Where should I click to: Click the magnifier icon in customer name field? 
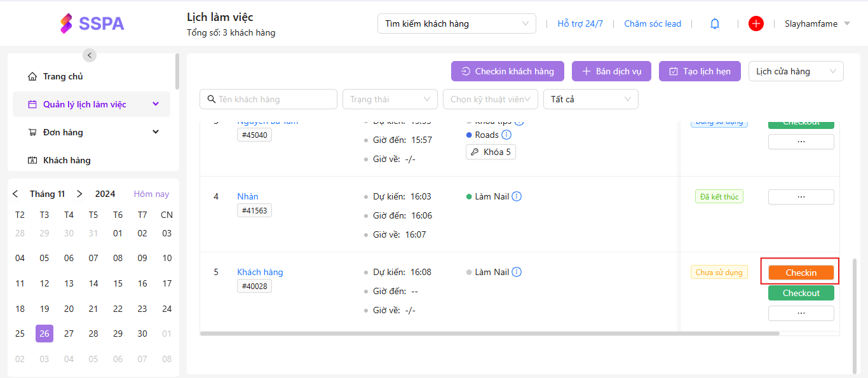pos(210,99)
